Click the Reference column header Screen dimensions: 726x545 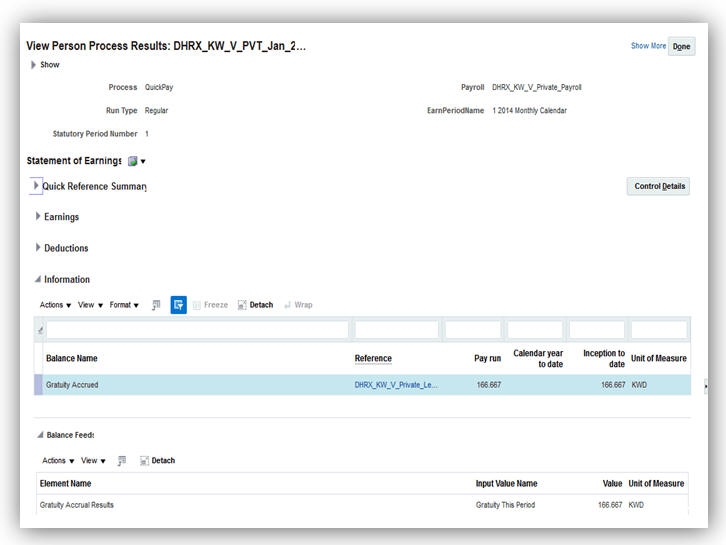coord(373,358)
